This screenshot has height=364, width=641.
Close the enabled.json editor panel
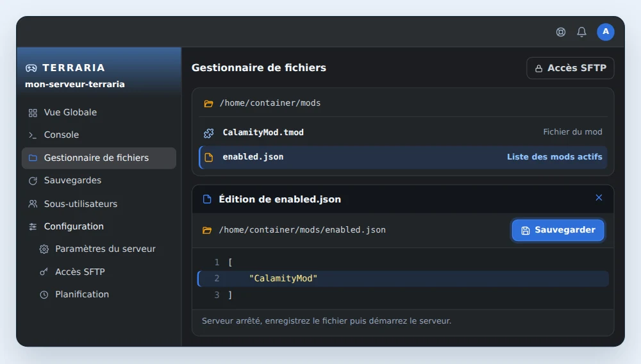599,198
